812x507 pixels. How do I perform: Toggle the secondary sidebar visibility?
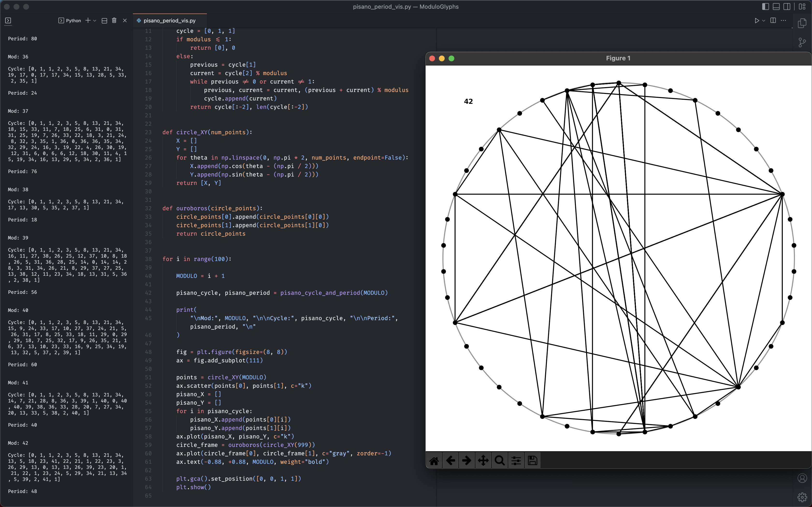(787, 6)
